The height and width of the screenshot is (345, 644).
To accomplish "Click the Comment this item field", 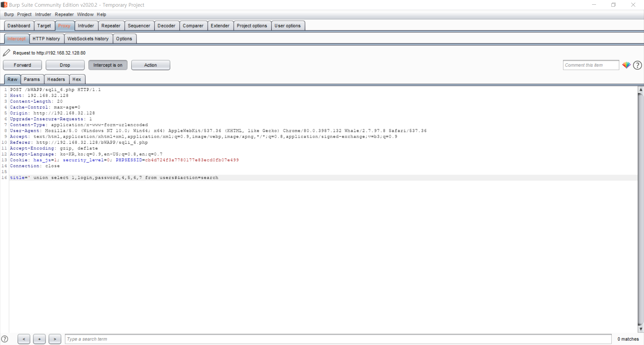I will [x=591, y=65].
